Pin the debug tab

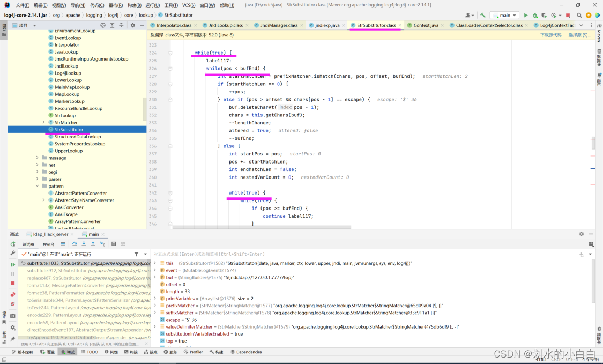click(13, 339)
